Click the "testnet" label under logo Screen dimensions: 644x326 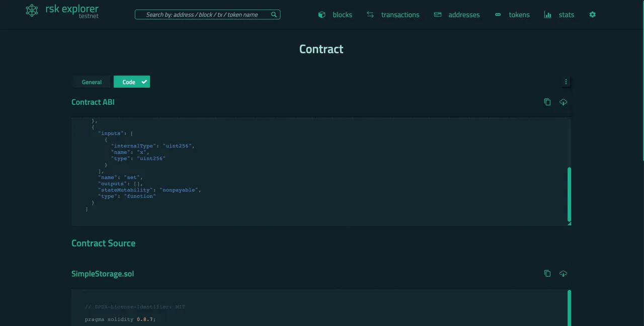[89, 17]
